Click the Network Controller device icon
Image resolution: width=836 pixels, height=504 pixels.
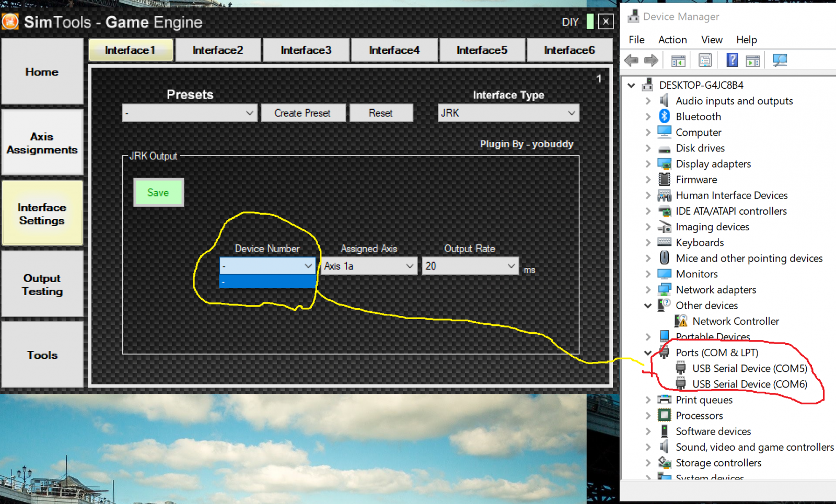[681, 321]
